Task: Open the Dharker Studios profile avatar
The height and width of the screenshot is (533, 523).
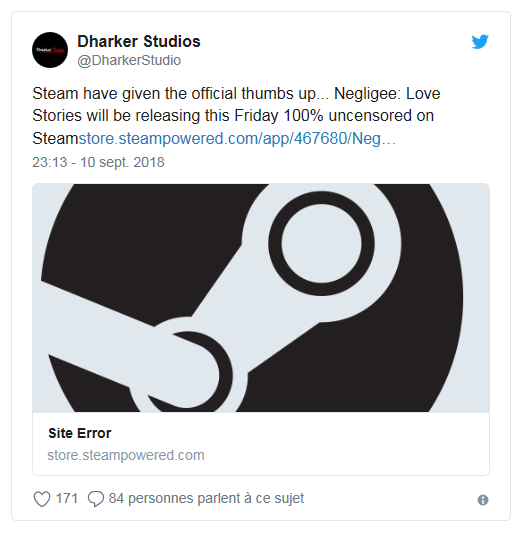Action: click(x=50, y=50)
